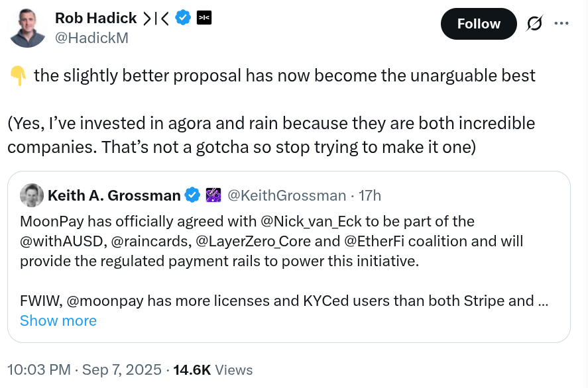
Task: Open the @LayerZero_Core mention
Action: pyautogui.click(x=253, y=241)
